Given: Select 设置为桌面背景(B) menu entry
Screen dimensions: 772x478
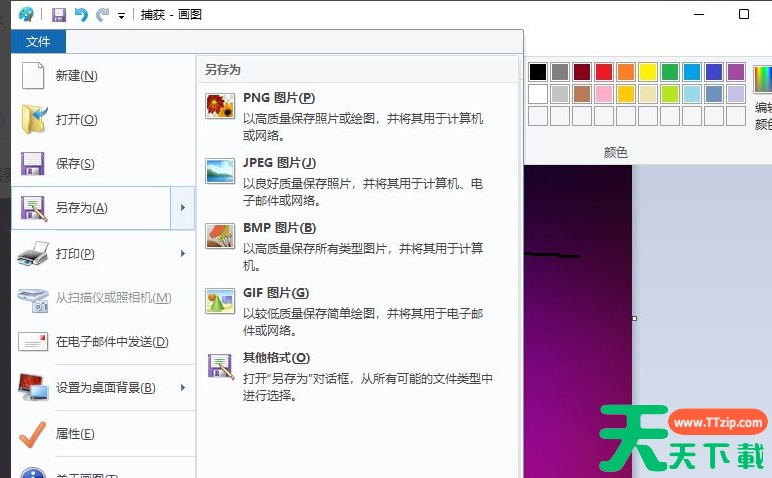Looking at the screenshot, I should tap(91, 388).
